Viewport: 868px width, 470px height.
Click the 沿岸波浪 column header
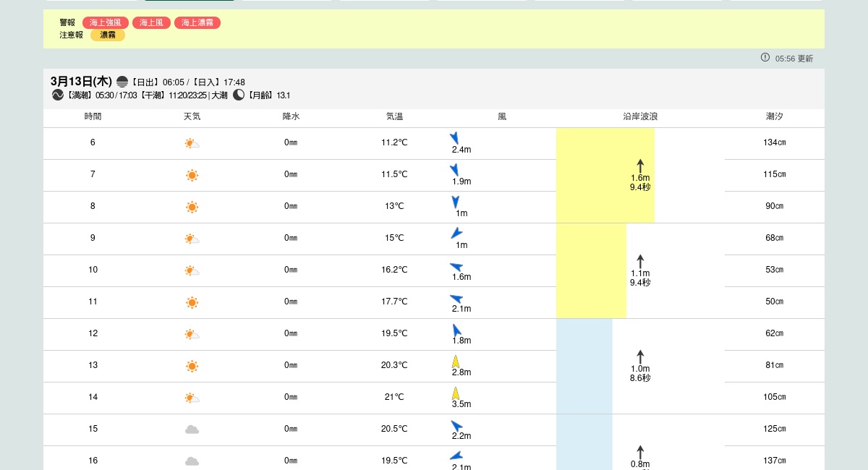tap(640, 116)
